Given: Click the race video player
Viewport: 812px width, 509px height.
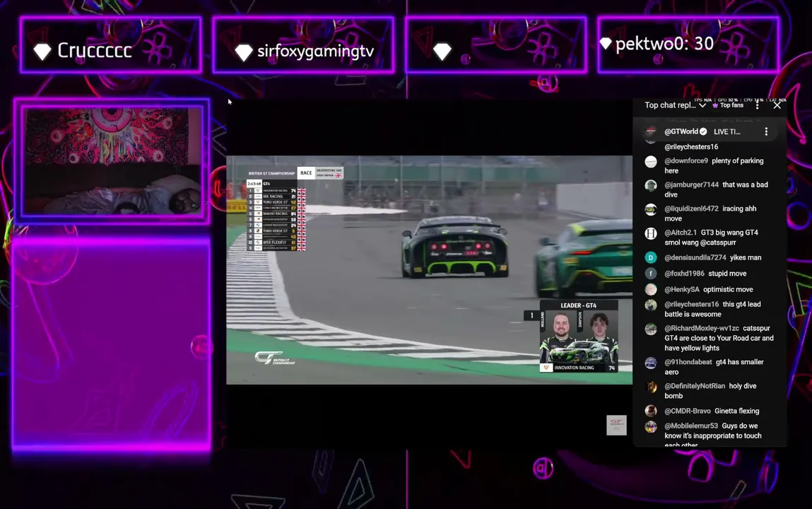Looking at the screenshot, I should pyautogui.click(x=429, y=270).
